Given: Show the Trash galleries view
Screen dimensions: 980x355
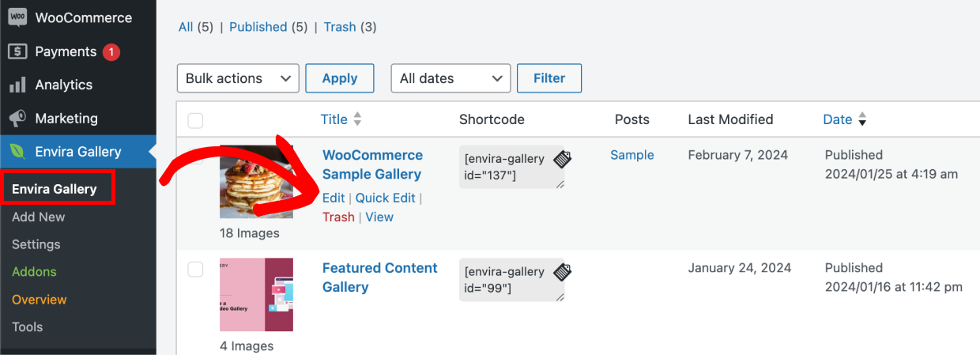Looking at the screenshot, I should click(340, 27).
